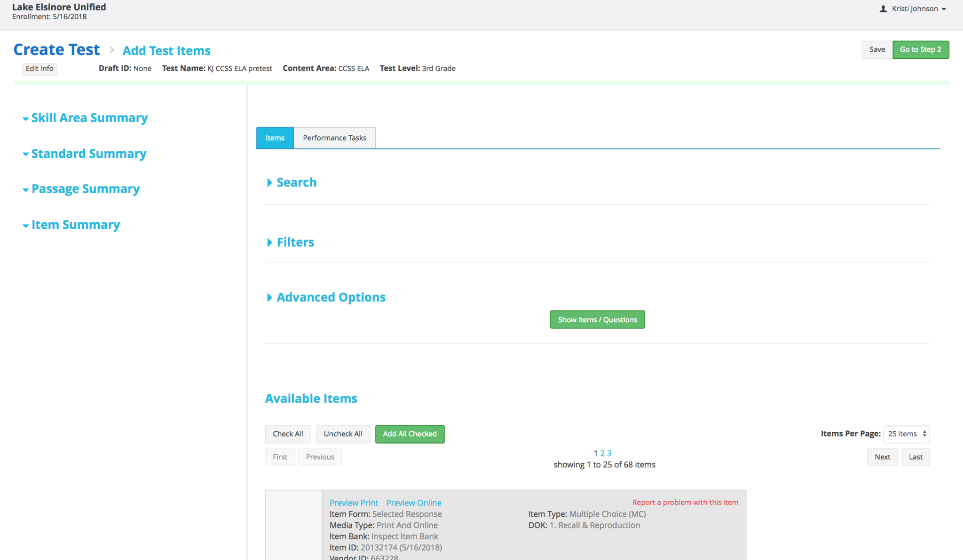Select the Items tab
Image resolution: width=963 pixels, height=560 pixels.
275,138
